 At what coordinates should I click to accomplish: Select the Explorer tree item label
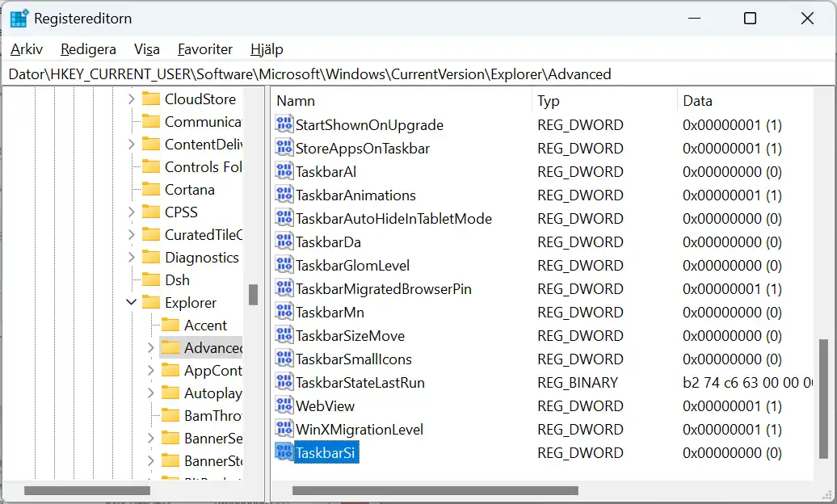tap(191, 303)
